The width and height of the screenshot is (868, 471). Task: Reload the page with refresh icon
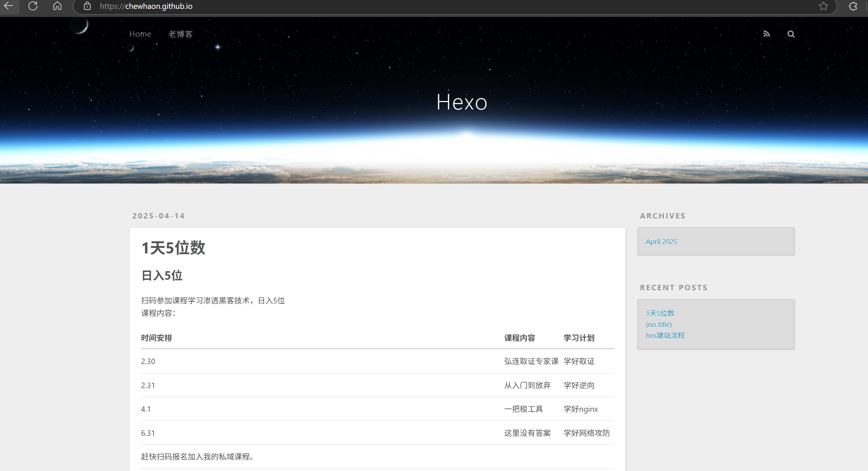(x=33, y=6)
